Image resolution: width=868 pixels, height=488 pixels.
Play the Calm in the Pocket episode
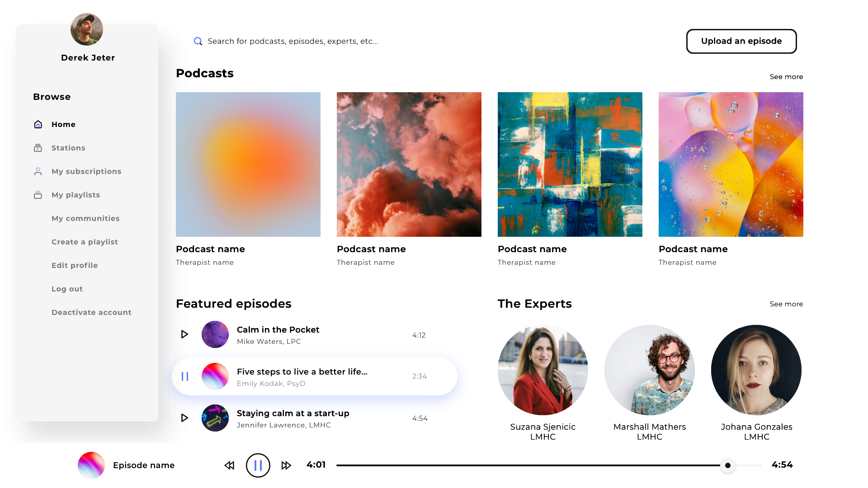tap(184, 334)
